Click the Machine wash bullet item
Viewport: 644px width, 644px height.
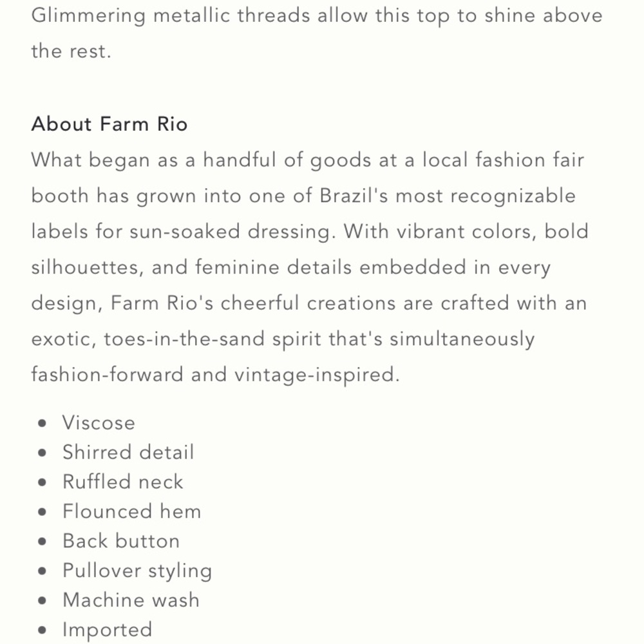(131, 600)
